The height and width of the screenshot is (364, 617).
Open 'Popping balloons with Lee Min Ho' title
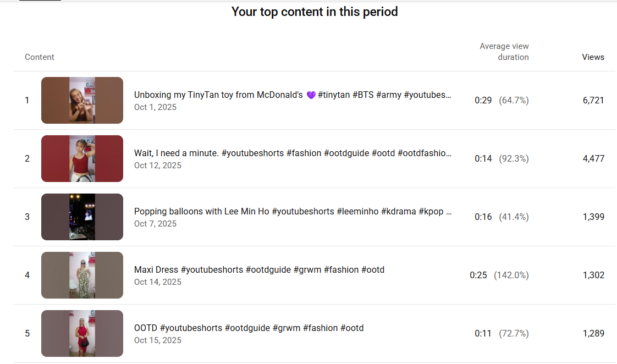[x=292, y=211]
